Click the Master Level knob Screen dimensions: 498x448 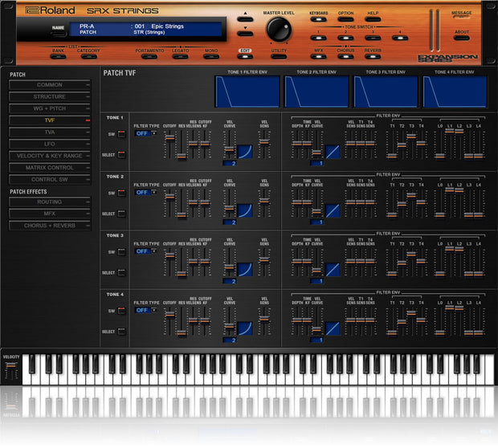point(279,29)
